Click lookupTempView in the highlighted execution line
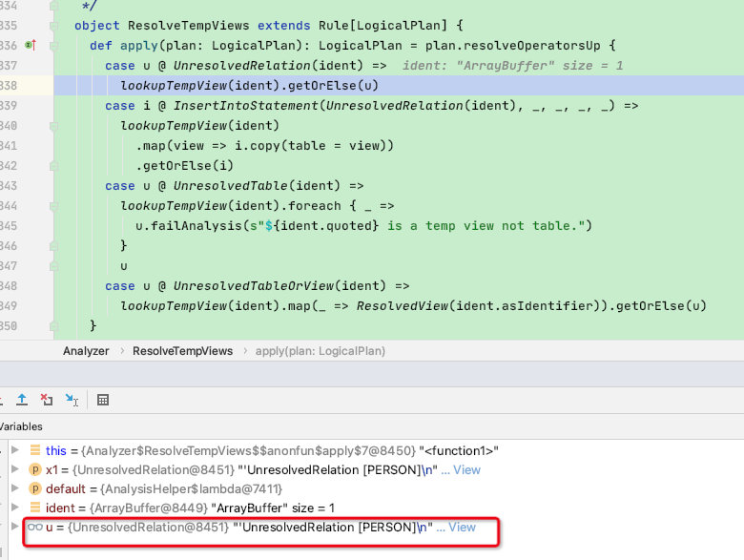The height and width of the screenshot is (560, 744). tap(174, 86)
